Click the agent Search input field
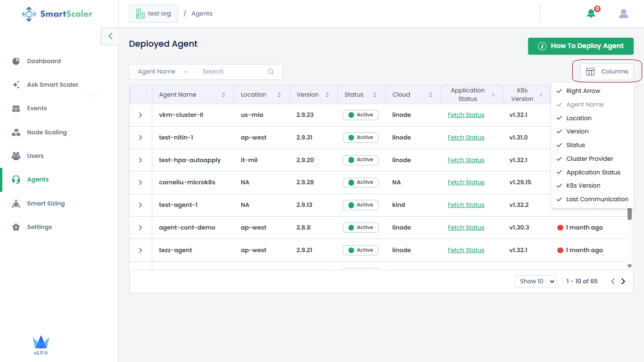The height and width of the screenshot is (362, 644). tap(231, 72)
